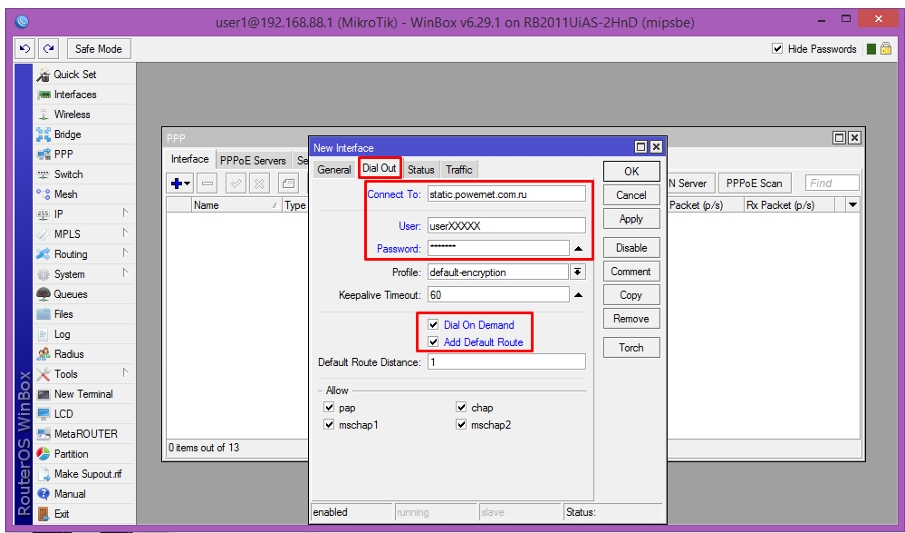
Task: Open the Log section
Action: click(x=84, y=334)
